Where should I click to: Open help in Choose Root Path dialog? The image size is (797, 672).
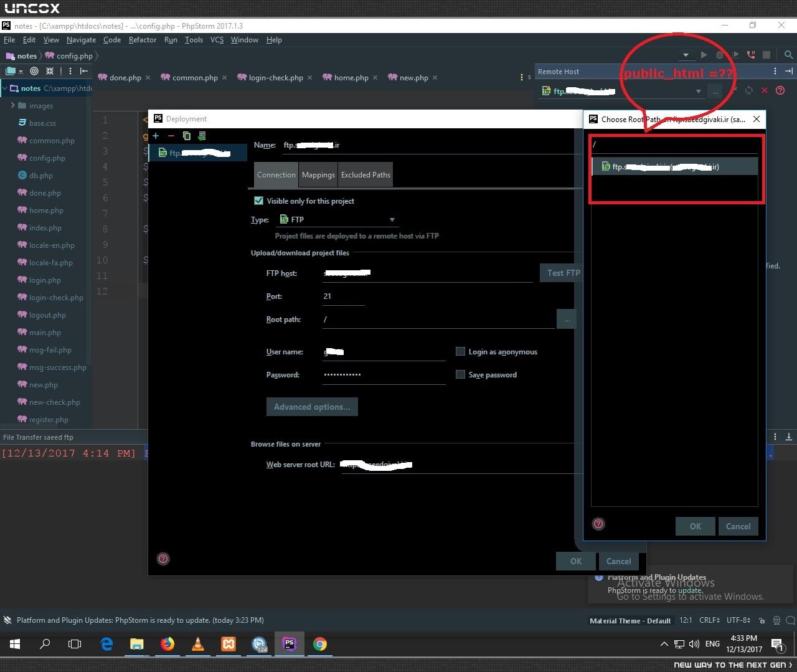598,524
